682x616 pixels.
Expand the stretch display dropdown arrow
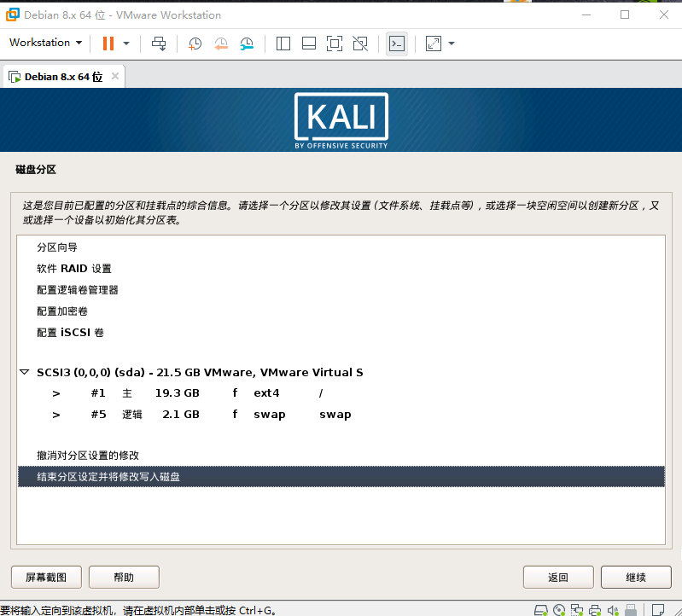[452, 44]
